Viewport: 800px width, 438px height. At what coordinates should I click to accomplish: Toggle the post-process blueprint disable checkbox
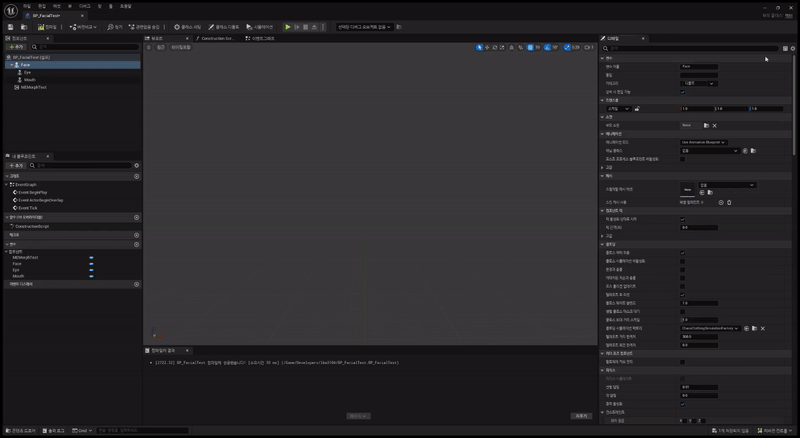click(683, 158)
